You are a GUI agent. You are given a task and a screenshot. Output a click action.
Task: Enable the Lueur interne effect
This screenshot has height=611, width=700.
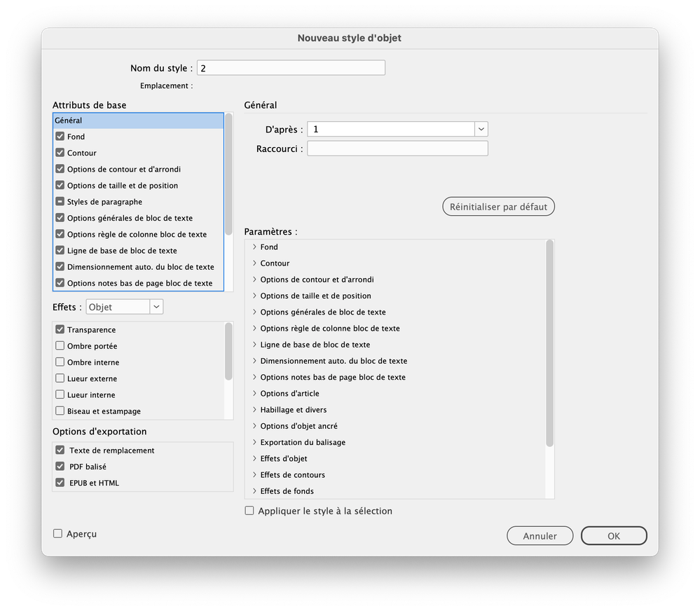click(60, 394)
